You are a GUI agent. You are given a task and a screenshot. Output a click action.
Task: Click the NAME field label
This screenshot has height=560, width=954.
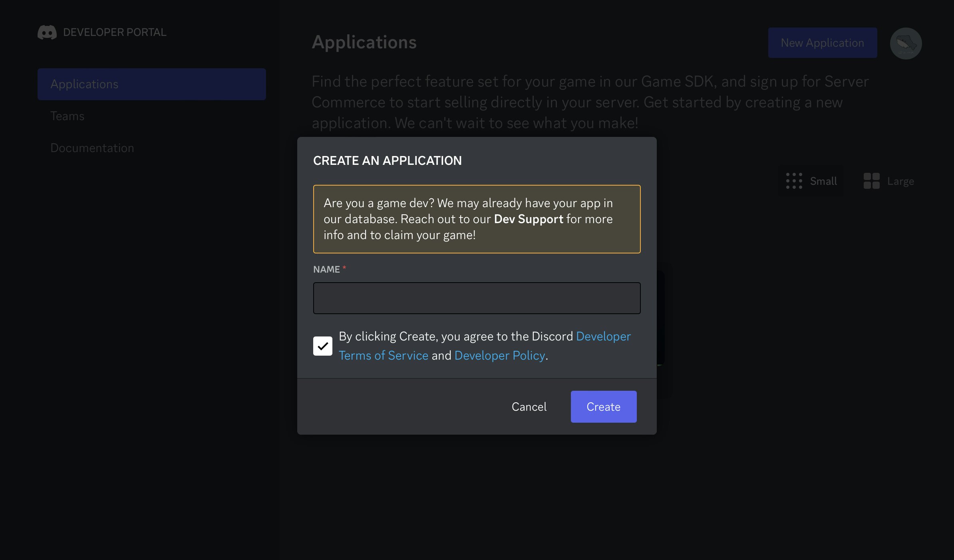click(x=326, y=269)
